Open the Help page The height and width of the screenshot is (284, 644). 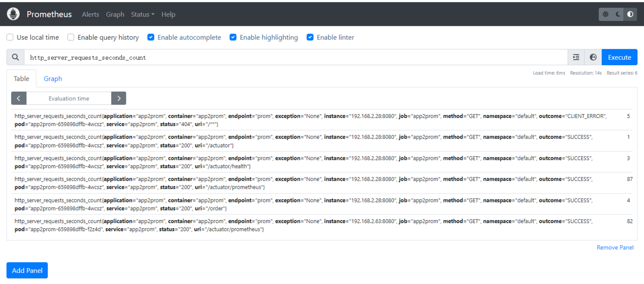pyautogui.click(x=168, y=14)
